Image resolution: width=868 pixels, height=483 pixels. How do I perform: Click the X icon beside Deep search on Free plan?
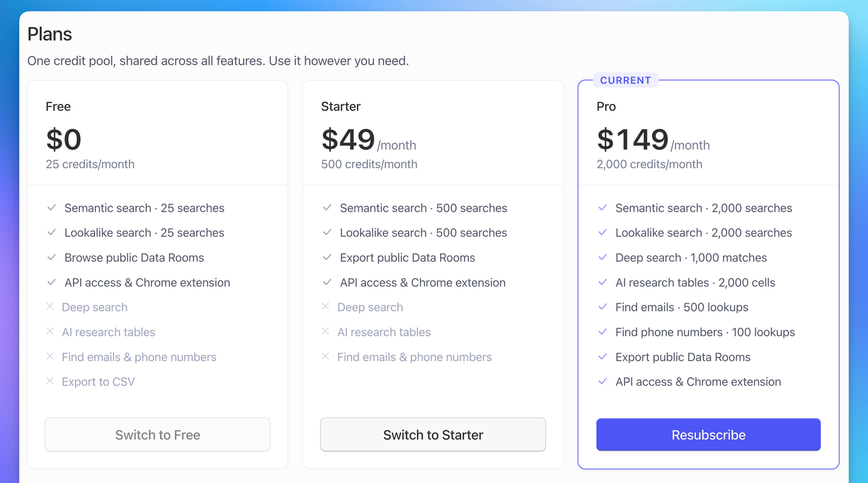50,307
